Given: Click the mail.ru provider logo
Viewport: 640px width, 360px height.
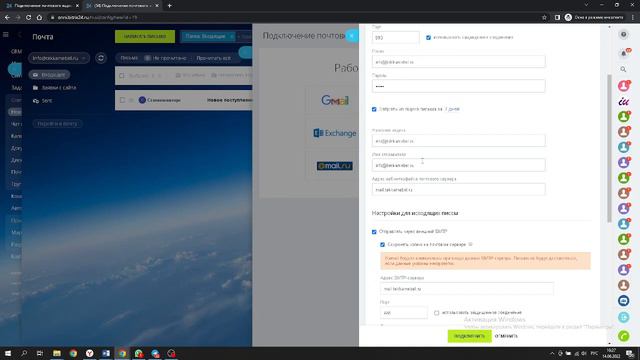Looking at the screenshot, I should (335, 166).
